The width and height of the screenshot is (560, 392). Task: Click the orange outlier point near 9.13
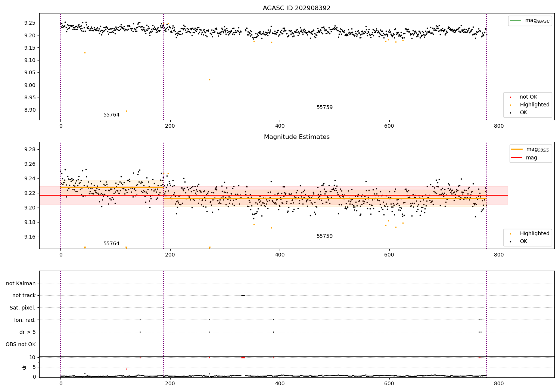85,53
